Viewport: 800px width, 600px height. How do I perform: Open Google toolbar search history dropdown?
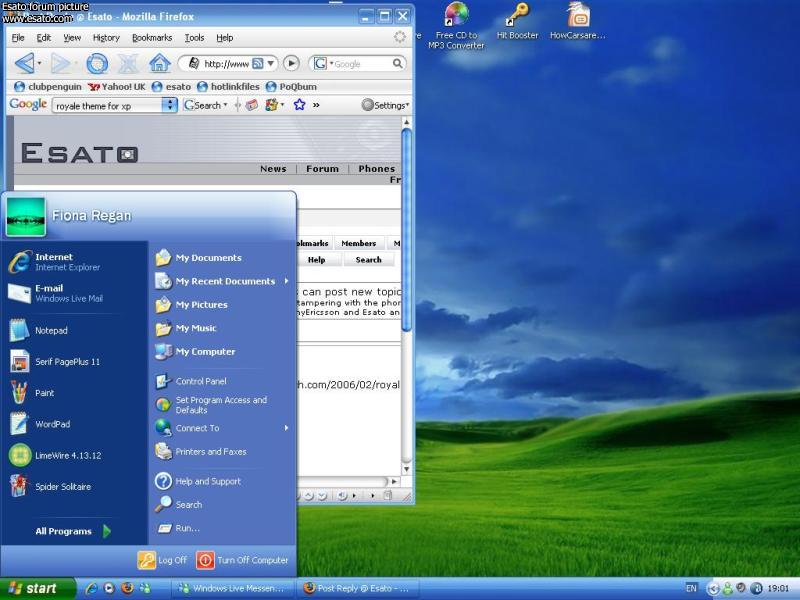point(169,105)
